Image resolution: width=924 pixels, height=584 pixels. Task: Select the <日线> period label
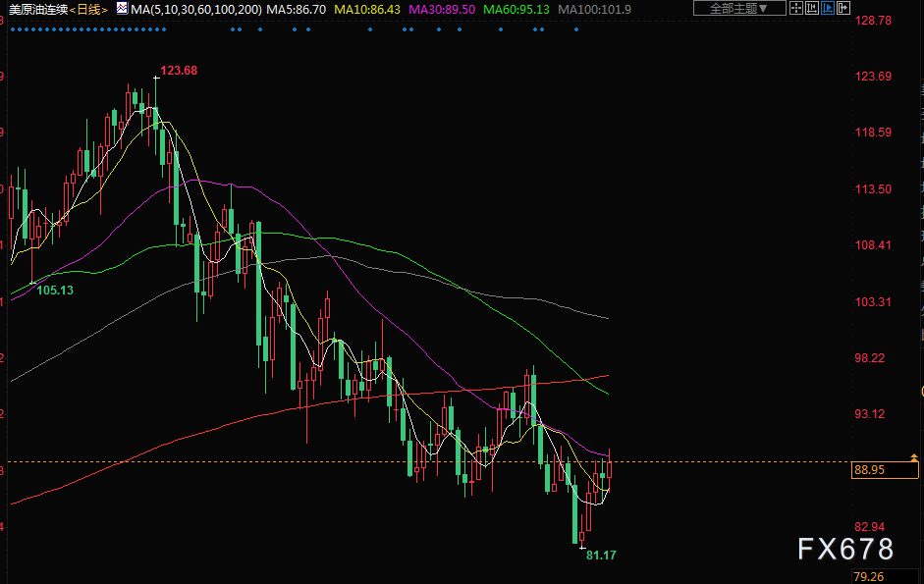[x=86, y=9]
